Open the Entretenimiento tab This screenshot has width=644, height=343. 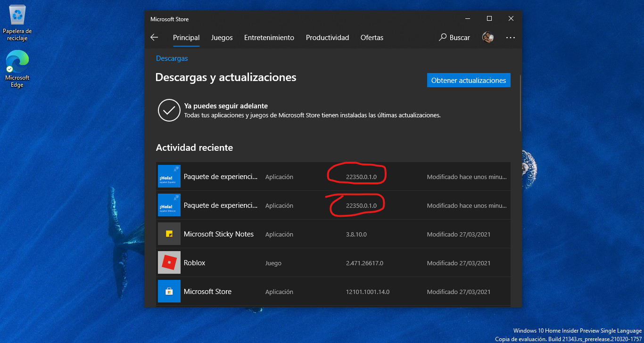pyautogui.click(x=269, y=38)
